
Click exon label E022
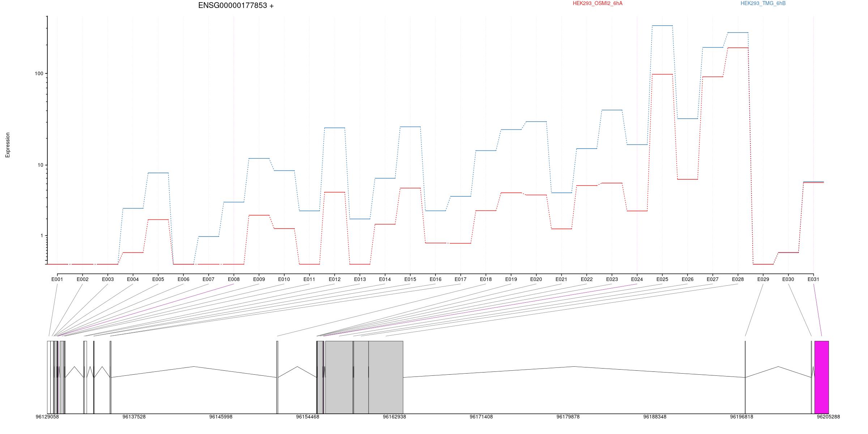pyautogui.click(x=587, y=279)
